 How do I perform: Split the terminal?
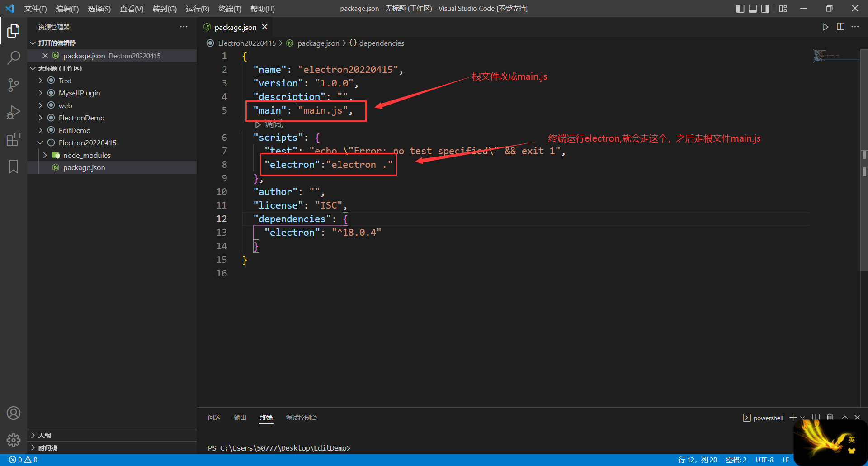816,417
